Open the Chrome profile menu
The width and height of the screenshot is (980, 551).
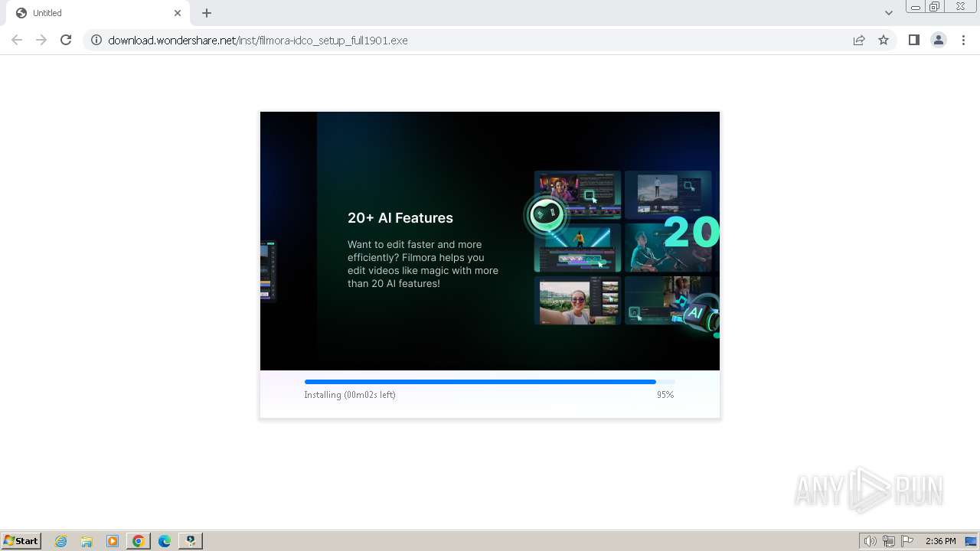tap(938, 40)
